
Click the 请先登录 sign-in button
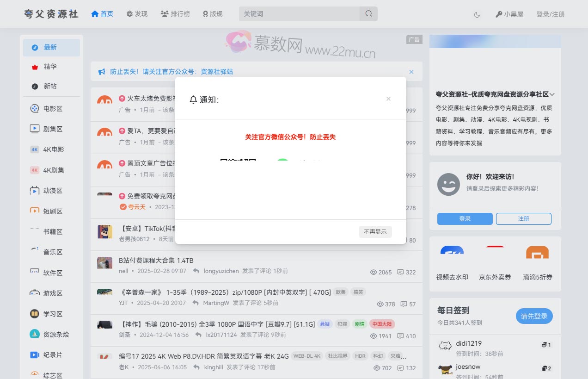[534, 316]
